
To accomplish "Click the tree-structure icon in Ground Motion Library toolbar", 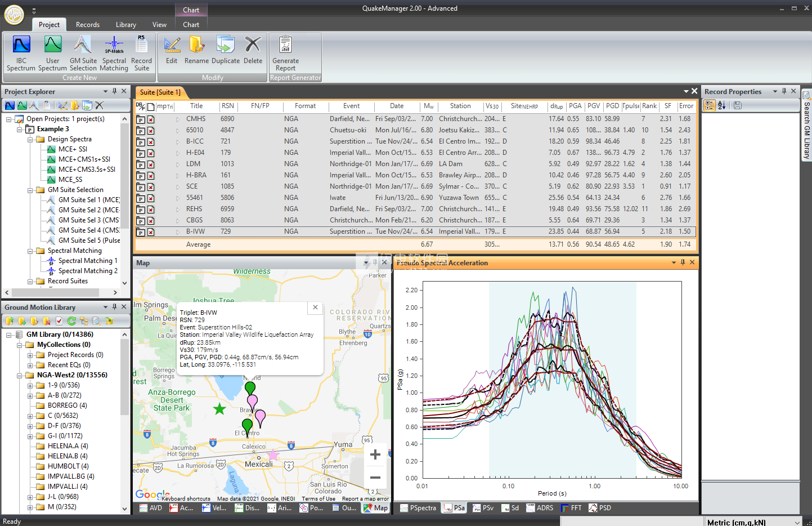I will click(x=84, y=321).
